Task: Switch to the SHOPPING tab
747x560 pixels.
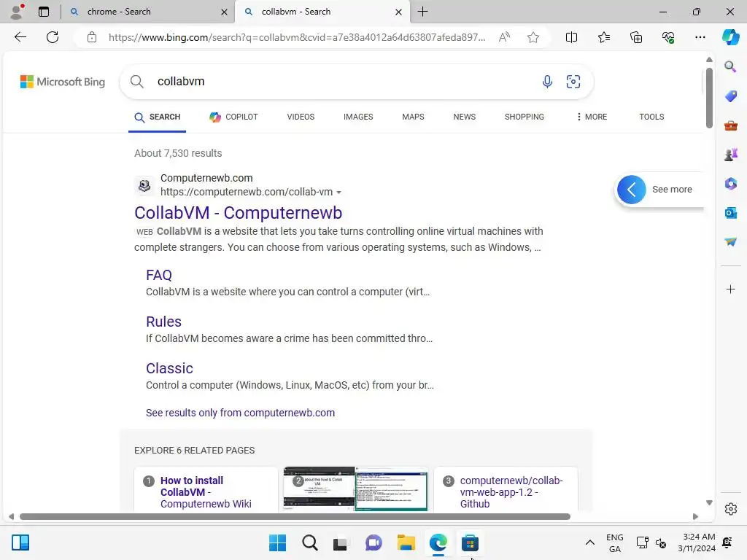Action: point(524,117)
